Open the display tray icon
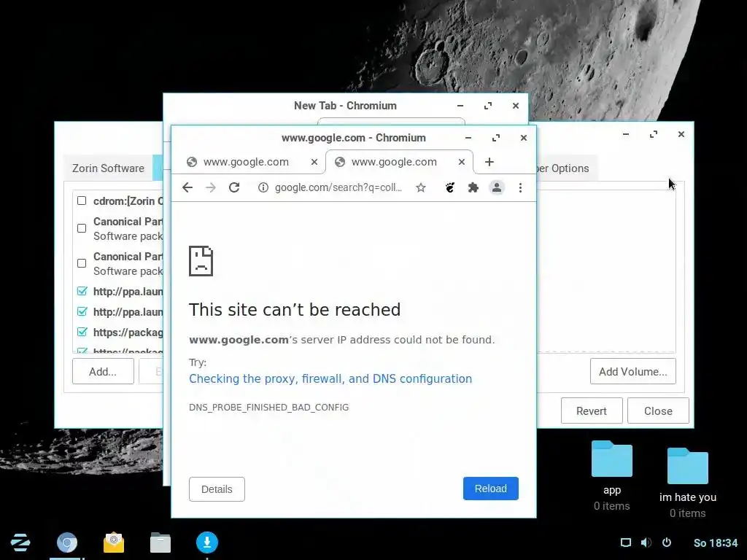Viewport: 747px width, 560px height. (625, 542)
